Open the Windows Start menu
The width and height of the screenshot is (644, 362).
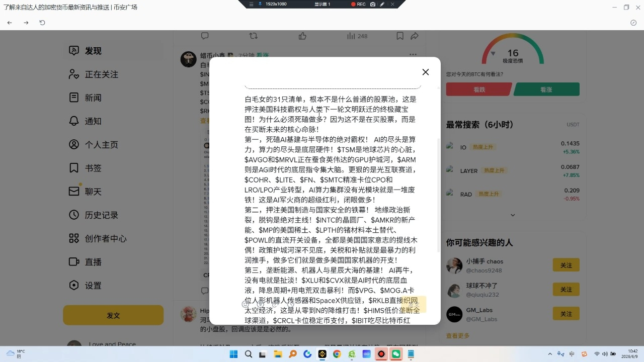coord(233,354)
